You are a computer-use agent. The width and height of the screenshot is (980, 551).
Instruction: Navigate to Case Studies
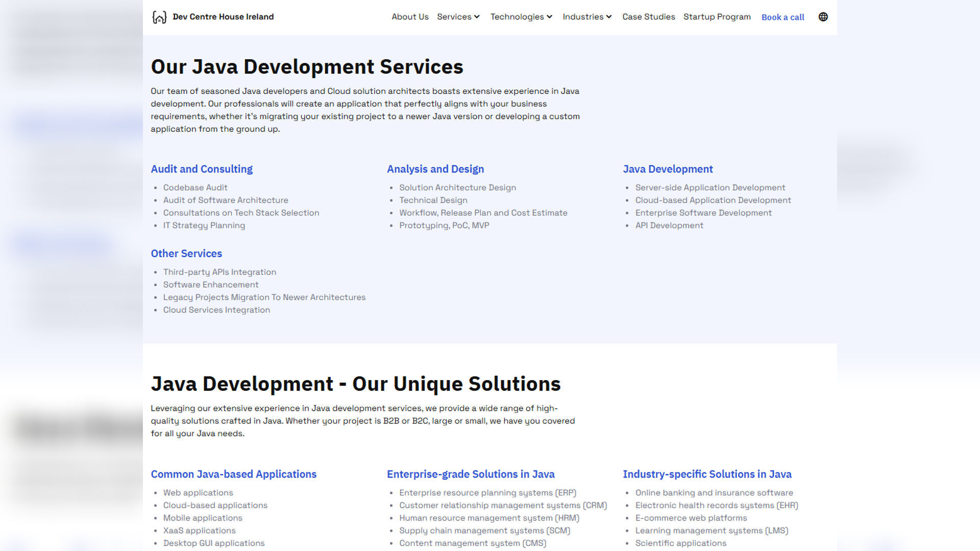click(x=648, y=17)
